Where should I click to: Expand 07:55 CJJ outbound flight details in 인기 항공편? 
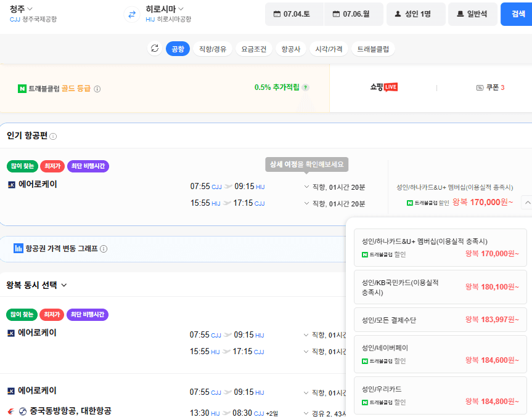pos(306,187)
